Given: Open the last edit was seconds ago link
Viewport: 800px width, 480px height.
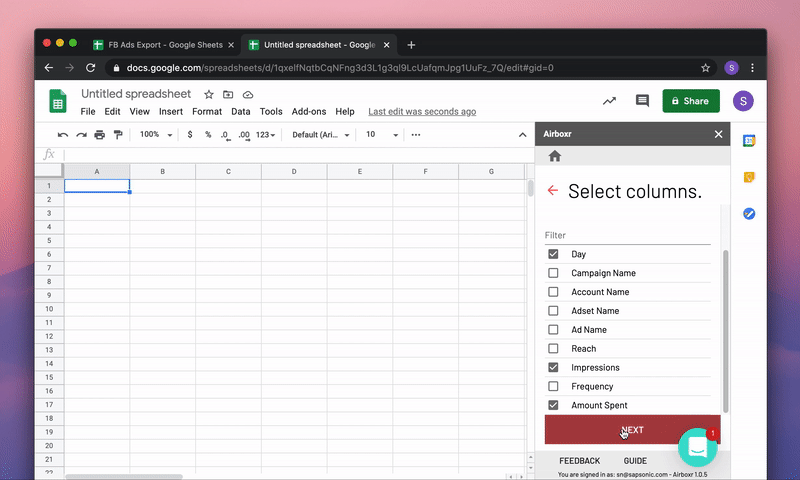Looking at the screenshot, I should click(422, 111).
